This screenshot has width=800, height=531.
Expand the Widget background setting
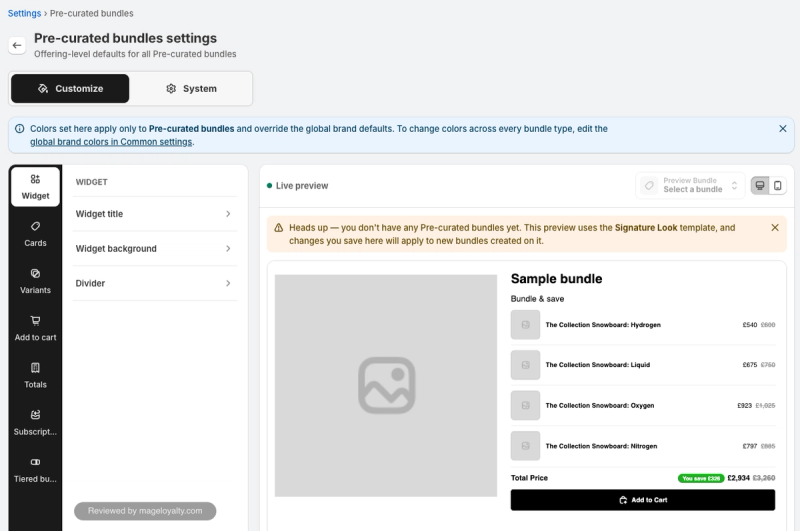pyautogui.click(x=155, y=248)
